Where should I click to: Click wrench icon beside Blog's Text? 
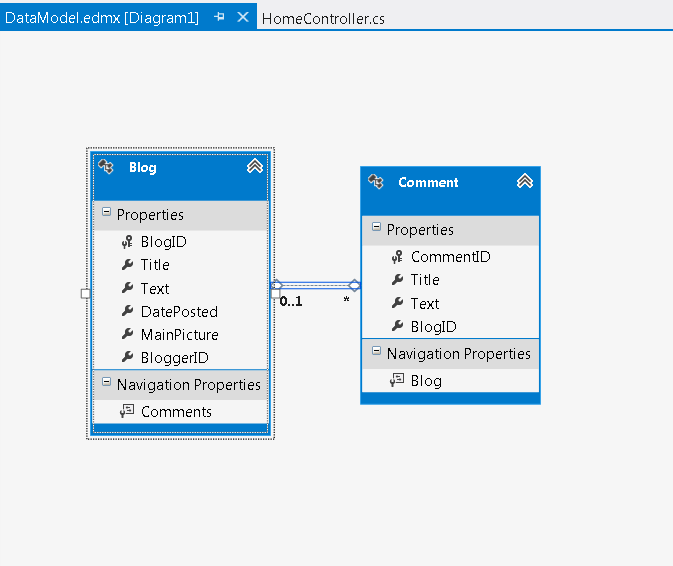(127, 288)
